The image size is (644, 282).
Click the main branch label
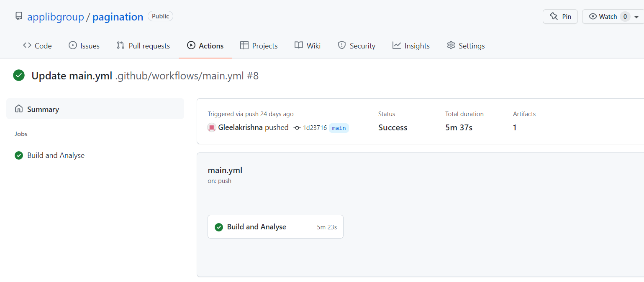pos(339,128)
